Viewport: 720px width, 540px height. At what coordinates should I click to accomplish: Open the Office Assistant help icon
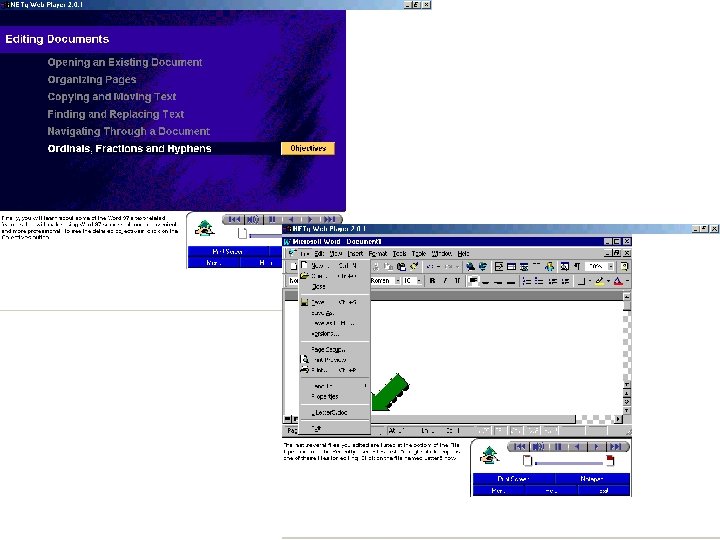tap(624, 266)
